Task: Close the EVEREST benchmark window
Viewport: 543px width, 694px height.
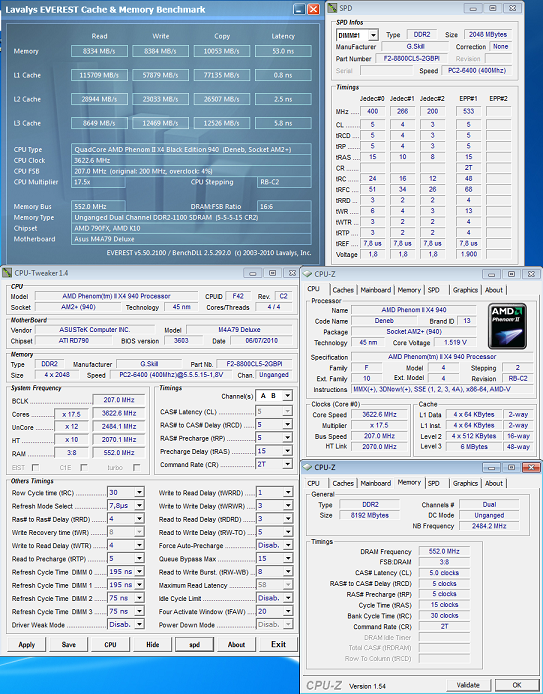Action: pyautogui.click(x=313, y=9)
